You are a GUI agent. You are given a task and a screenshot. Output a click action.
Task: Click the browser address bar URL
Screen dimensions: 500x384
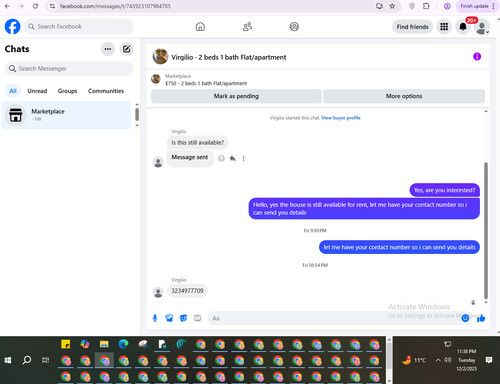(115, 6)
